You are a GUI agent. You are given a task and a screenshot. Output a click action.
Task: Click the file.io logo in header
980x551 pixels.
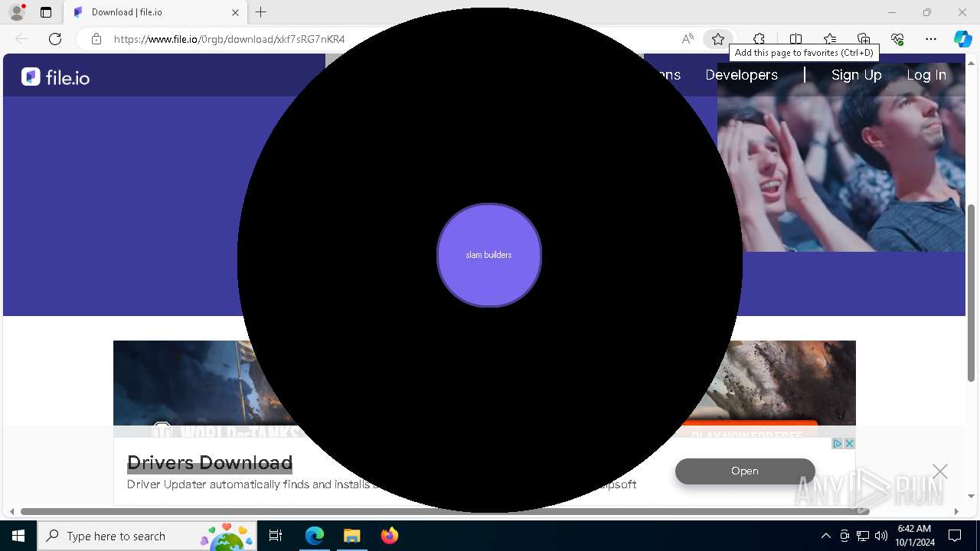55,77
